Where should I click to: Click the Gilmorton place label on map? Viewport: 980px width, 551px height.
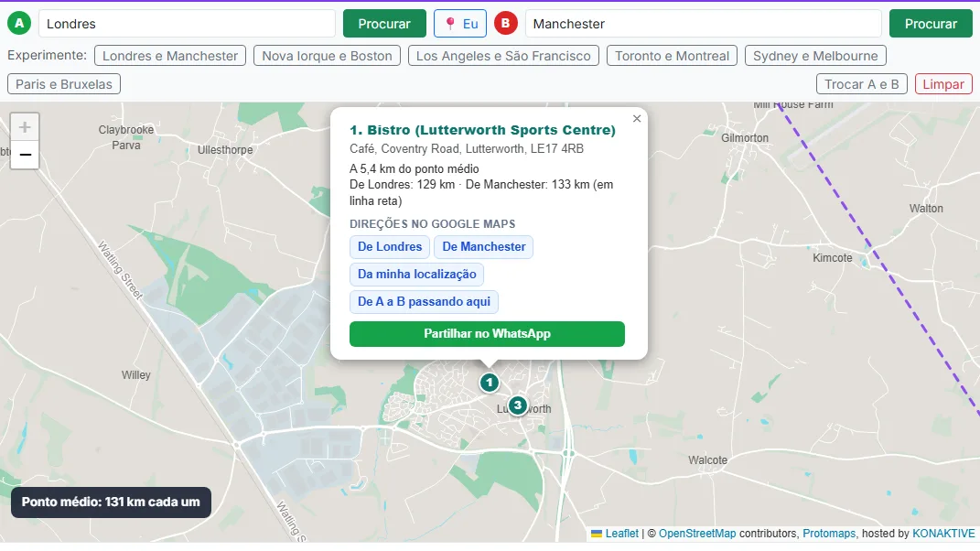(745, 137)
